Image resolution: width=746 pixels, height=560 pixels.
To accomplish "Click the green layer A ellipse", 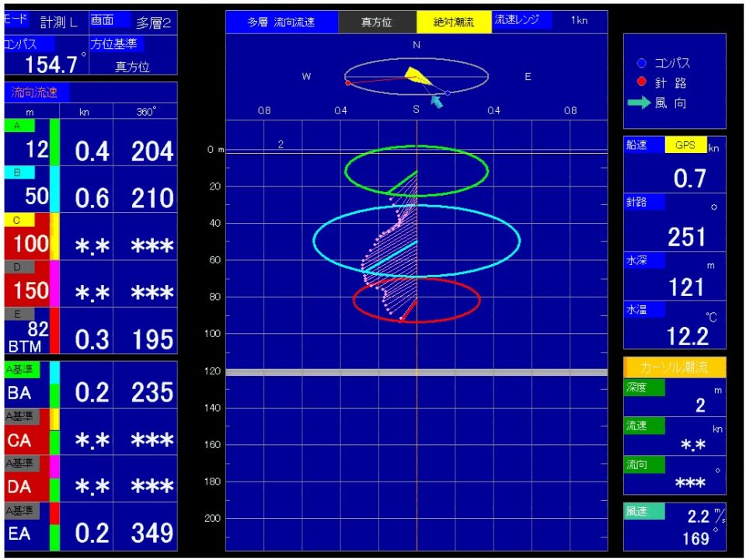I will pos(417,171).
